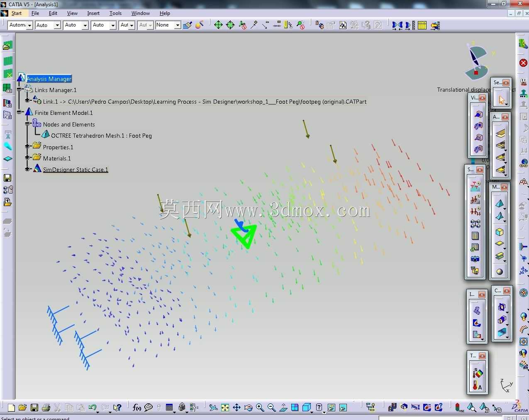
Task: Click the 3D compass in top right corner
Action: [x=477, y=61]
